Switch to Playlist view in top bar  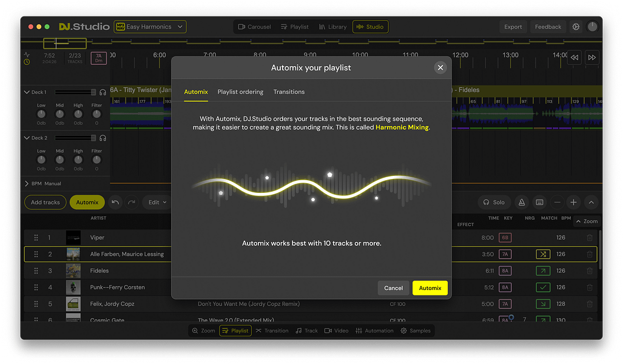294,27
